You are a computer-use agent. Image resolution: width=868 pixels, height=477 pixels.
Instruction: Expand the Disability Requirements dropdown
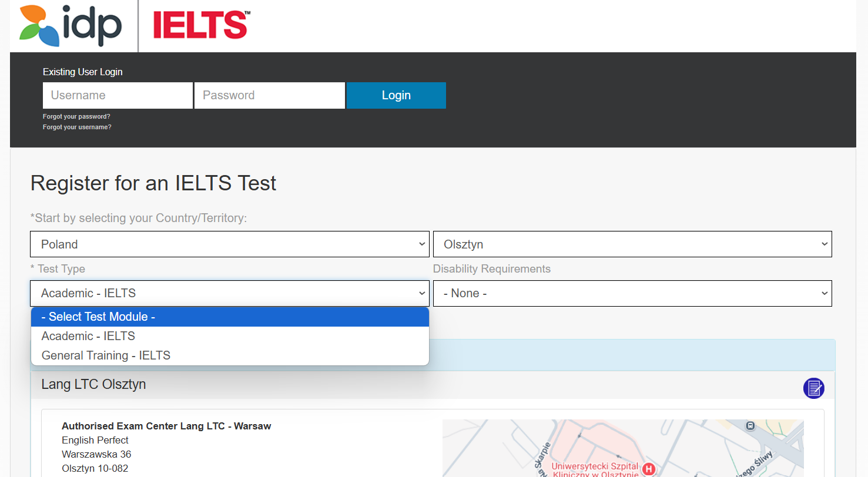coord(632,293)
